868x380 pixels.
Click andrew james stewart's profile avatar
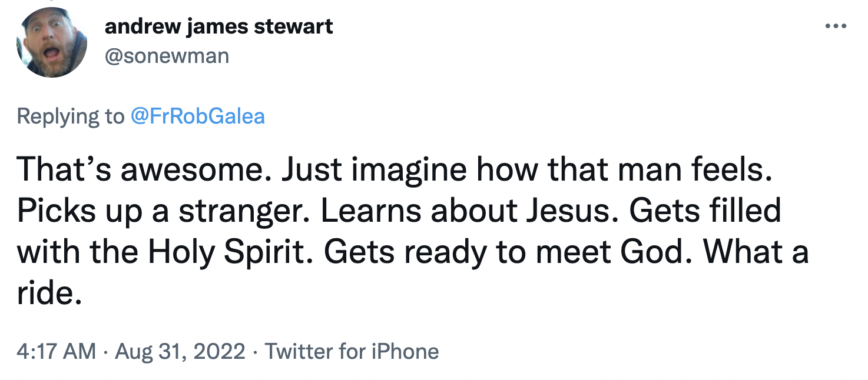click(52, 46)
